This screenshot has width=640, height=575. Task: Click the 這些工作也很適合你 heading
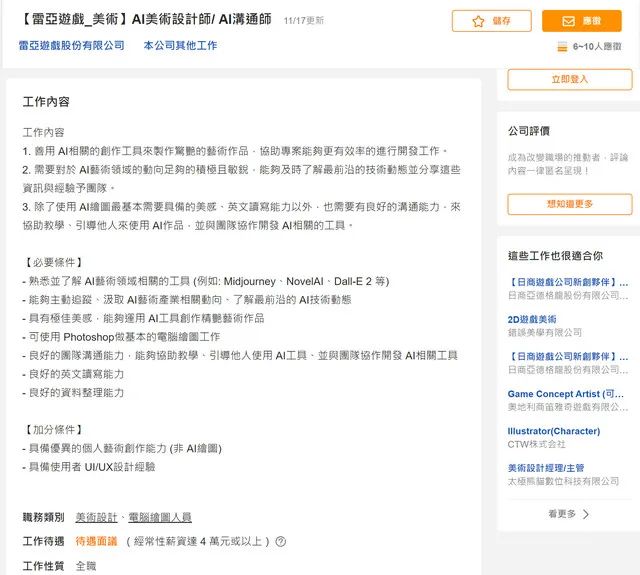[x=555, y=256]
